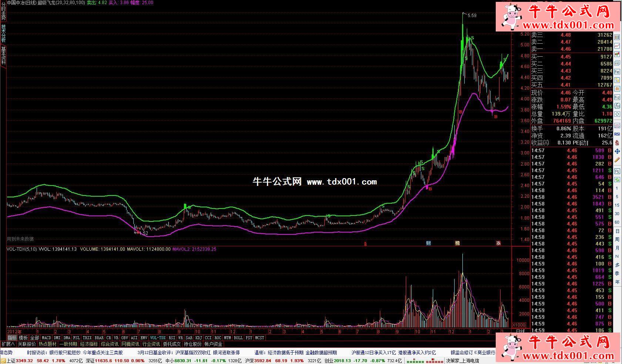The height and width of the screenshot is (364, 622).
Task: Open the 指标 indicator selector
Action: click(x=12, y=338)
